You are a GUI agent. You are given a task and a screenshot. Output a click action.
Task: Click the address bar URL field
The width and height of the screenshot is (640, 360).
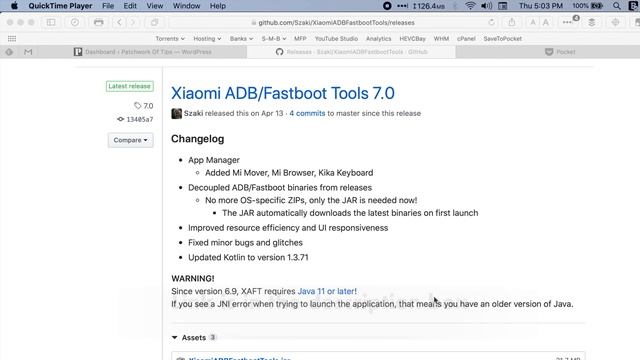333,22
